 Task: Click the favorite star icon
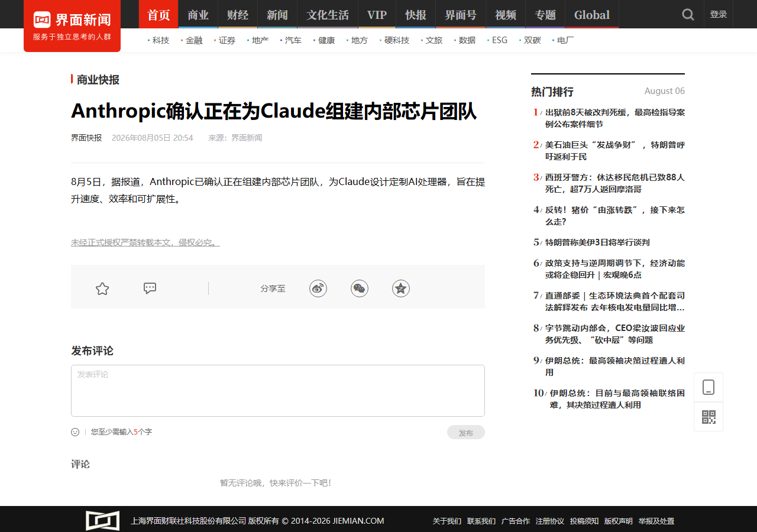pos(102,288)
